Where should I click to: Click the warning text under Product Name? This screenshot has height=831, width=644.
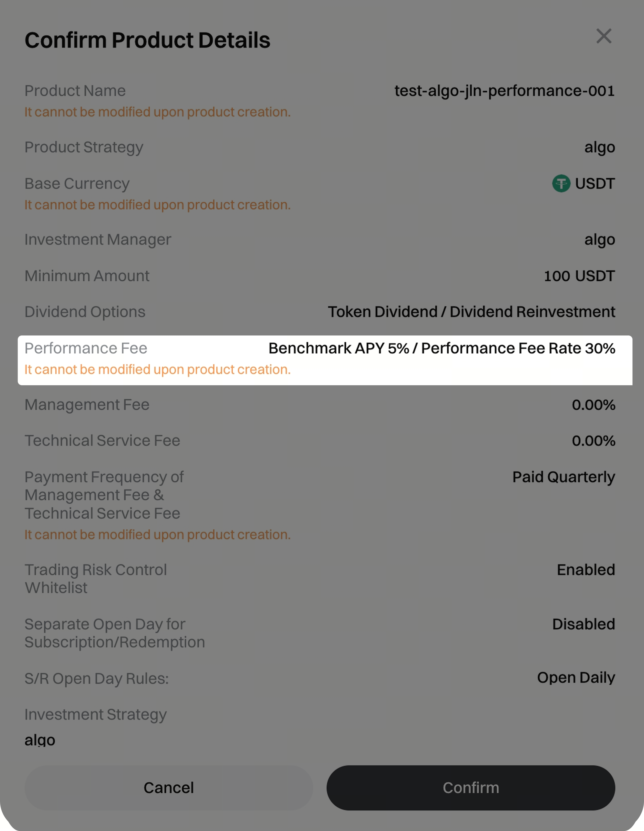[157, 112]
